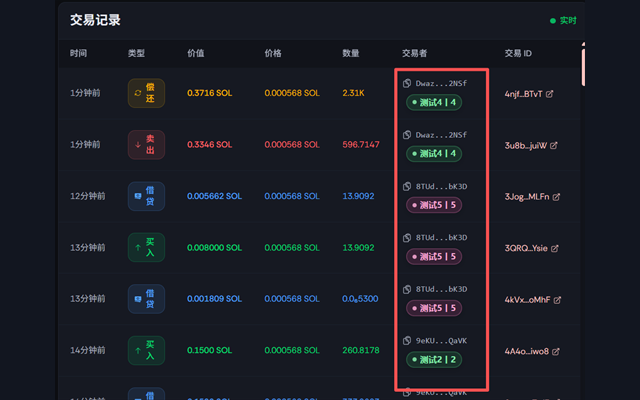Click the 实时 live status indicator
This screenshot has height=400, width=640.
563,20
